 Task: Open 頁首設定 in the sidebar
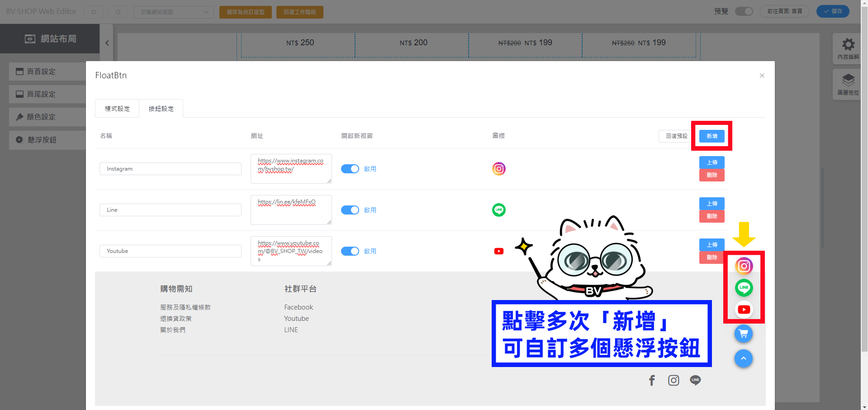pyautogui.click(x=47, y=72)
